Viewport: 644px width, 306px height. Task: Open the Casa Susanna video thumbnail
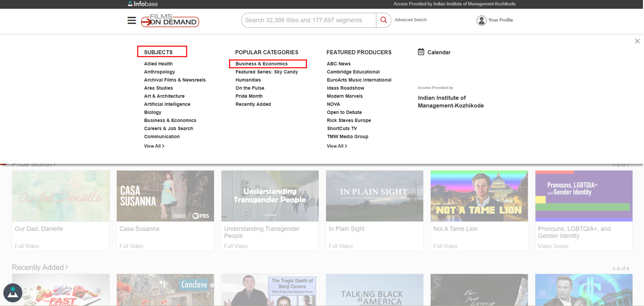click(x=165, y=196)
